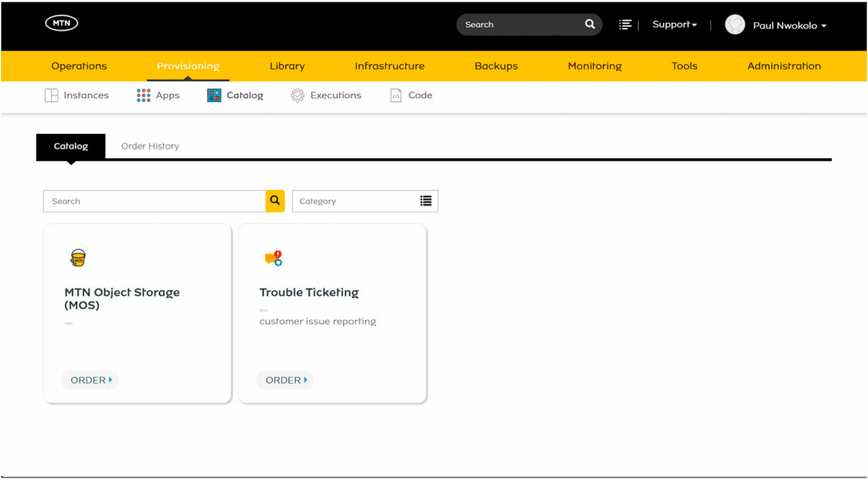The width and height of the screenshot is (868, 485).
Task: Click the Apps grid icon
Action: point(143,95)
